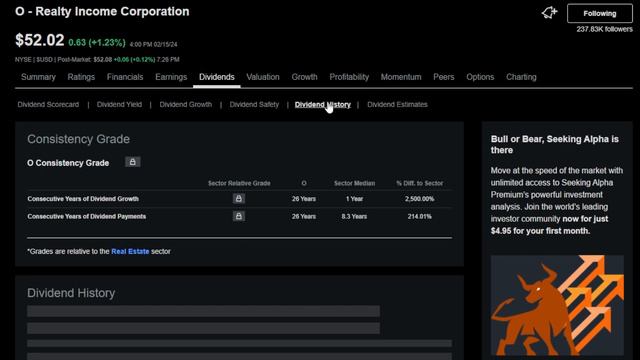Go to the Profitability tab
Image resolution: width=640 pixels, height=360 pixels.
349,77
